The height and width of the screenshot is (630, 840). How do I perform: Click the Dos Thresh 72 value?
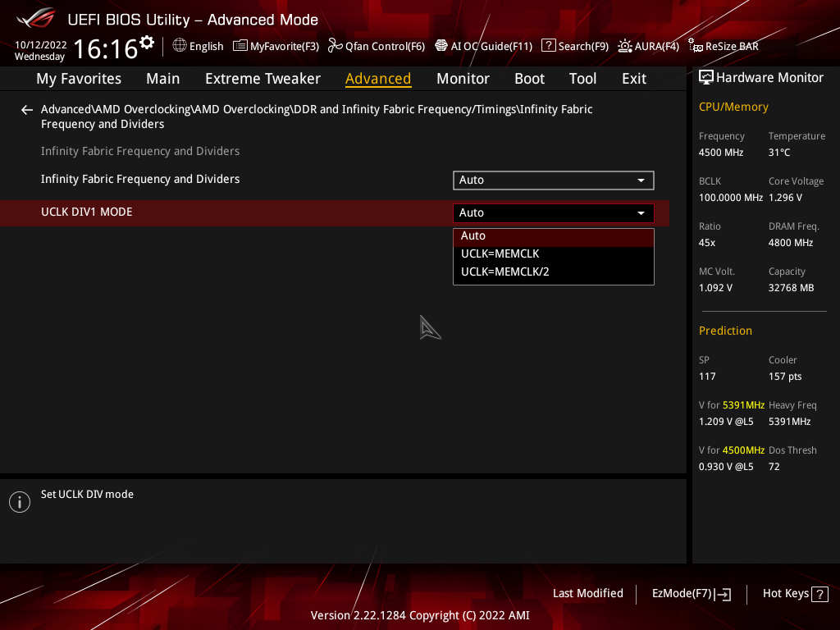[x=774, y=467]
